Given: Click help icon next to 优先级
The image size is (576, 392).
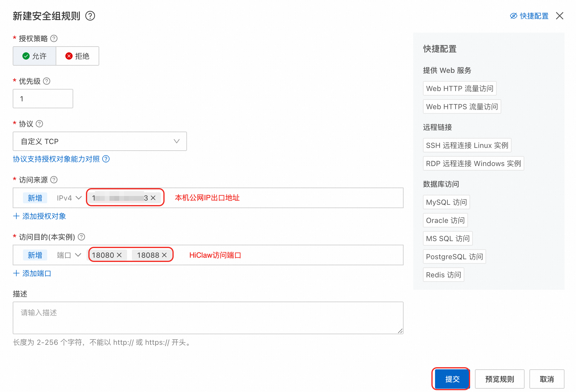Looking at the screenshot, I should point(47,81).
